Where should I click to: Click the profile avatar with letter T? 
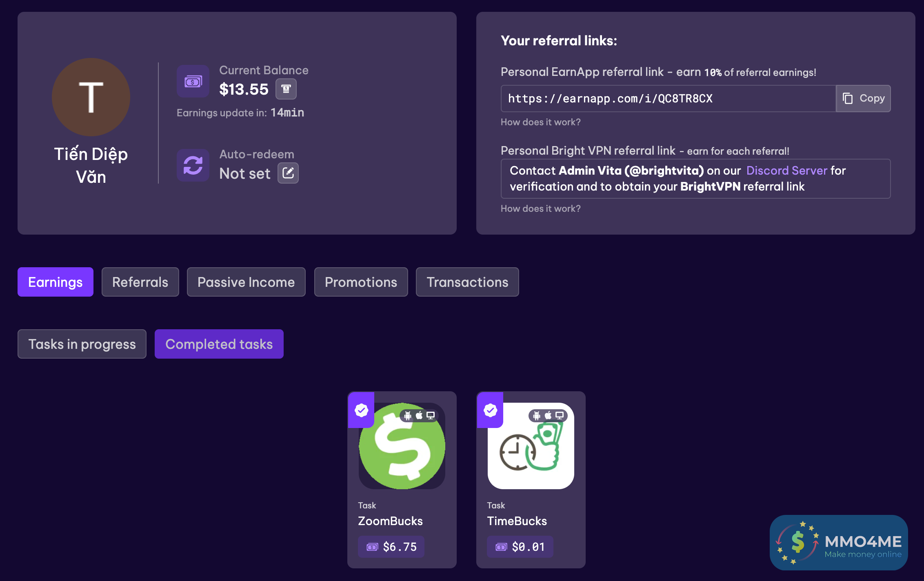click(91, 97)
